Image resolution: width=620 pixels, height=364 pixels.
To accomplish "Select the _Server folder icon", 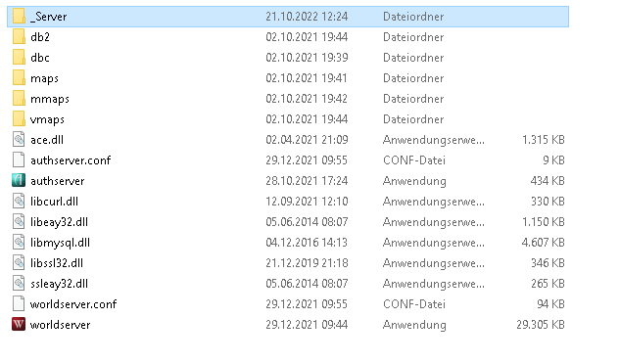I will point(19,17).
